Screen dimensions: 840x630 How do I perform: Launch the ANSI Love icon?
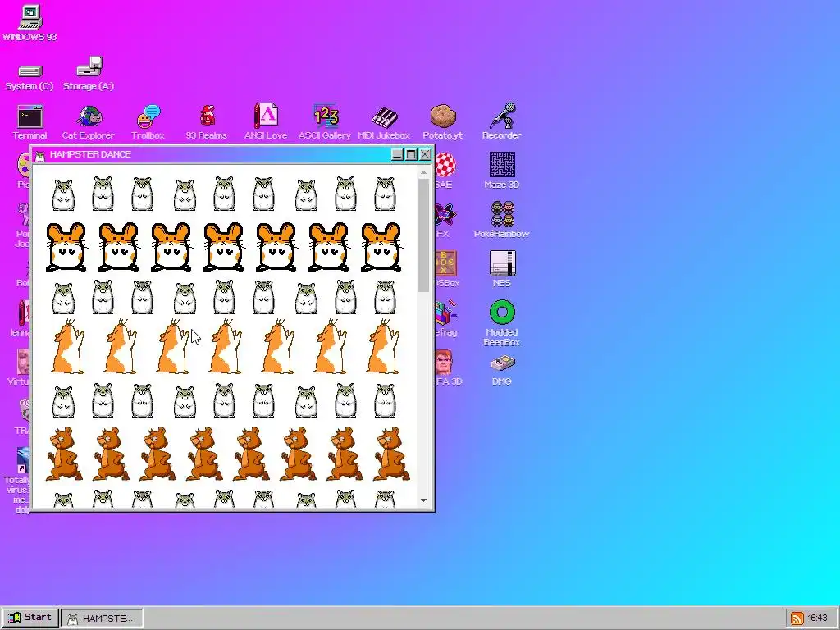[x=266, y=122]
